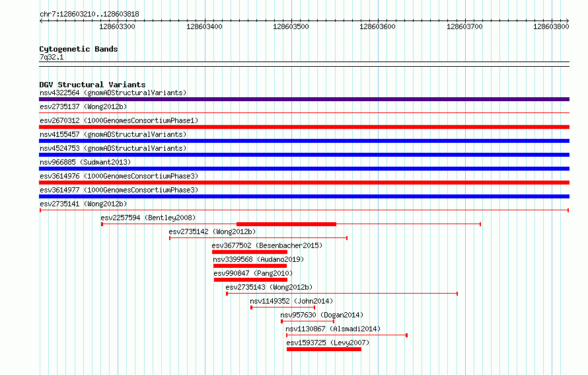Image resolution: width=588 pixels, height=375 pixels.
Task: Click ruler position 128603800
Action: [551, 26]
